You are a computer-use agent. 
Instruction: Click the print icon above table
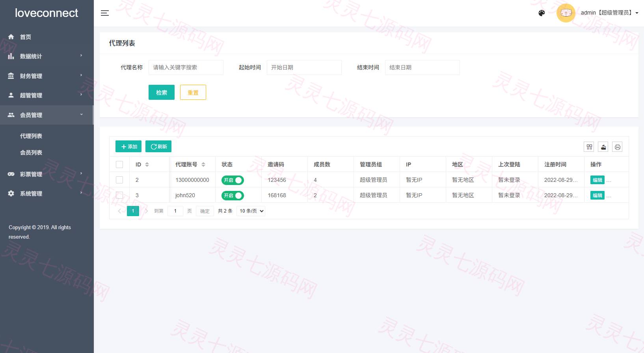pos(618,147)
